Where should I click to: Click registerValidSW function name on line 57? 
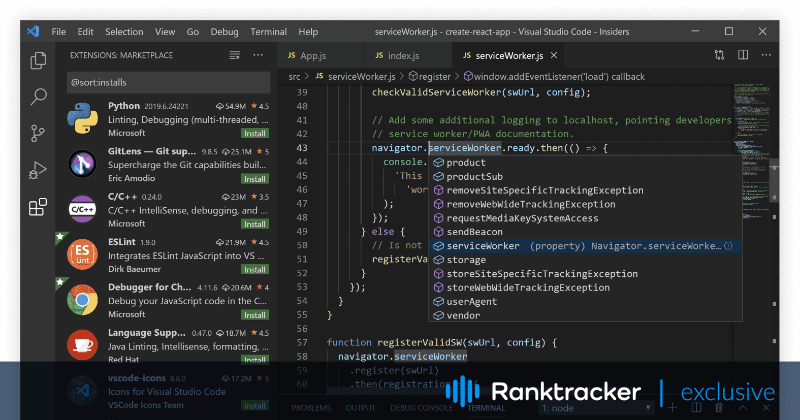pos(419,342)
